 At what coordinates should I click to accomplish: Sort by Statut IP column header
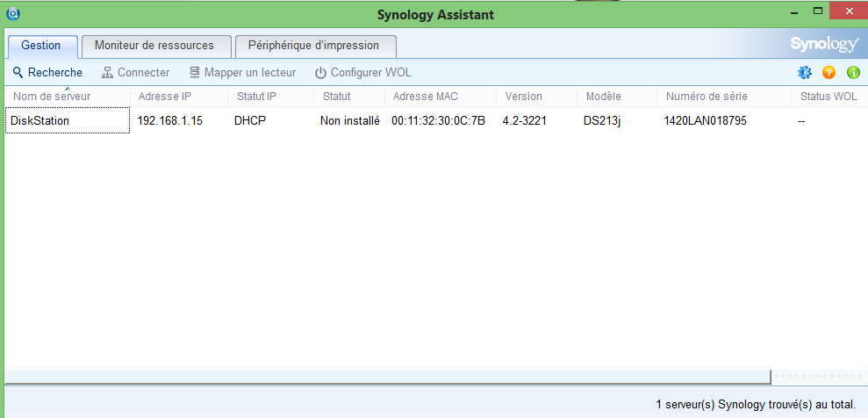point(270,97)
